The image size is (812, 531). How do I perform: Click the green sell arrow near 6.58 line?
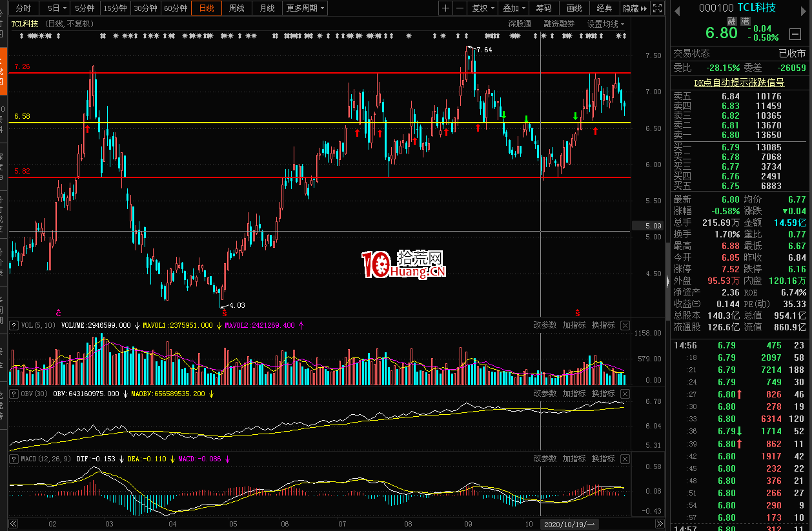tap(527, 119)
